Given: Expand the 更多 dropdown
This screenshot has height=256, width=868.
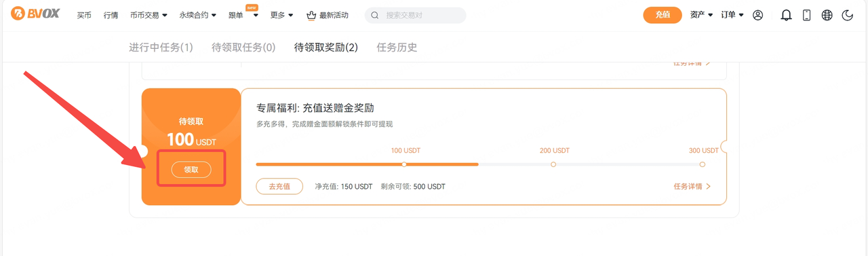Looking at the screenshot, I should pos(281,15).
